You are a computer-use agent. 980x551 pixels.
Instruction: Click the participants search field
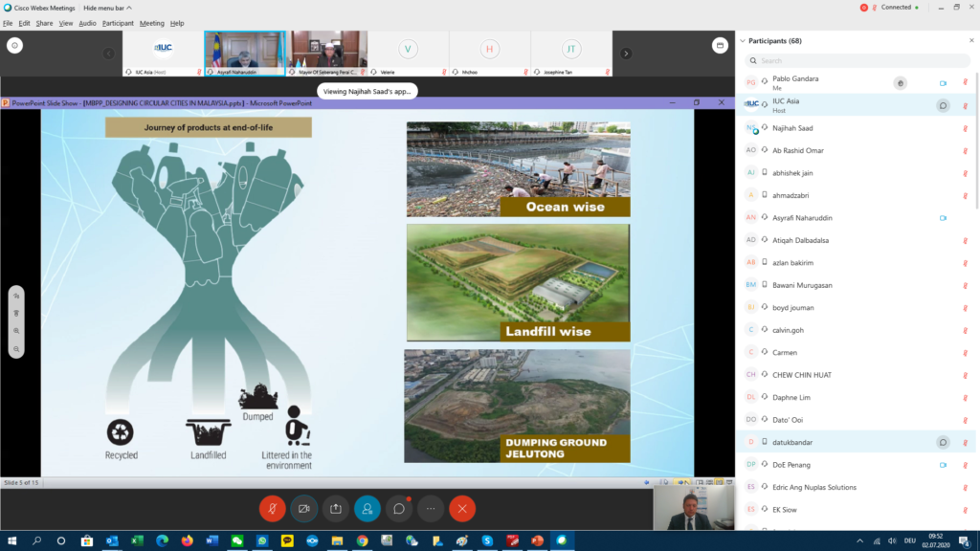point(857,60)
